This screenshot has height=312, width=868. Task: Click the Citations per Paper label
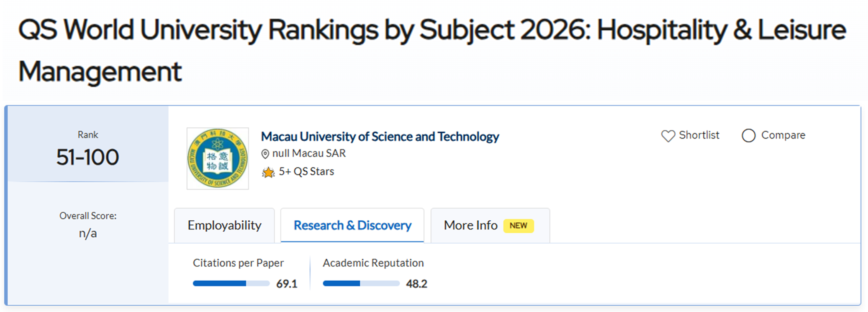click(238, 263)
